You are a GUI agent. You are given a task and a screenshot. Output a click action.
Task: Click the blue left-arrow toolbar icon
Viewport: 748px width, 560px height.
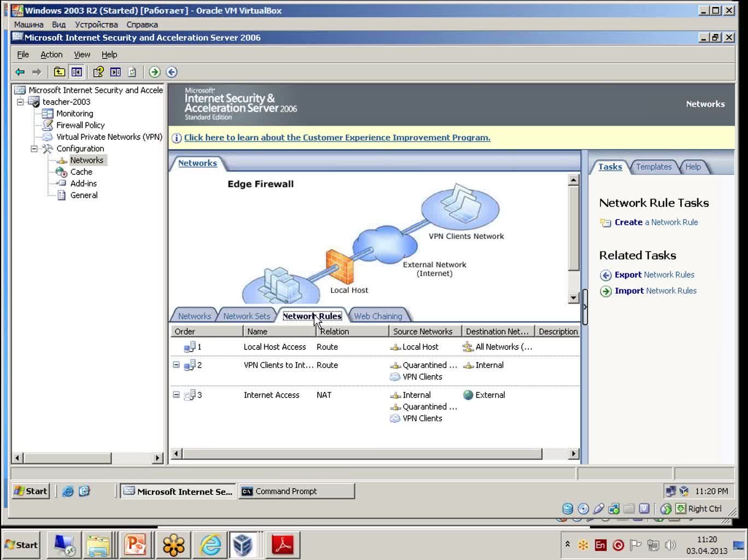coord(172,72)
